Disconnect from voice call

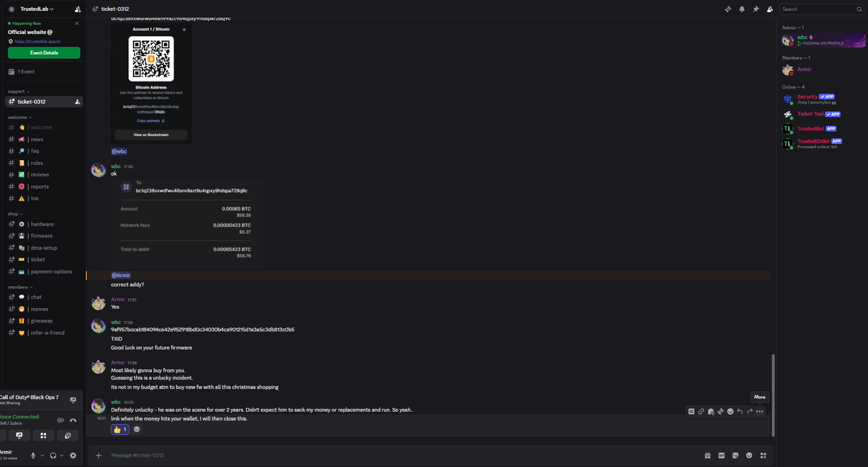73,420
